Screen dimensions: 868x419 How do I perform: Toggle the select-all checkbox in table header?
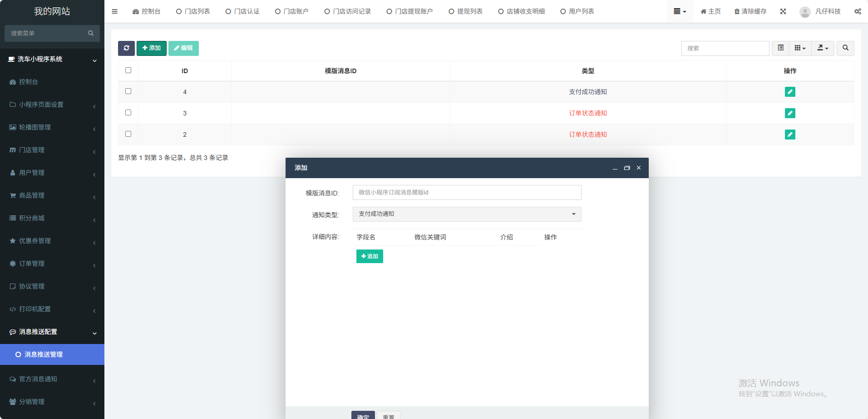pos(128,70)
